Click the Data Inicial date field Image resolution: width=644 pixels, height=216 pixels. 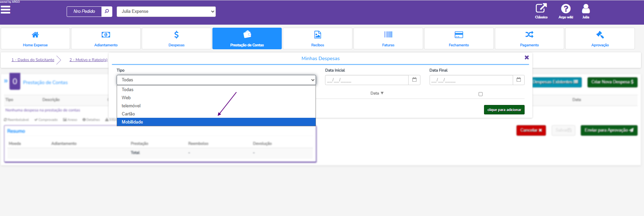pos(366,80)
